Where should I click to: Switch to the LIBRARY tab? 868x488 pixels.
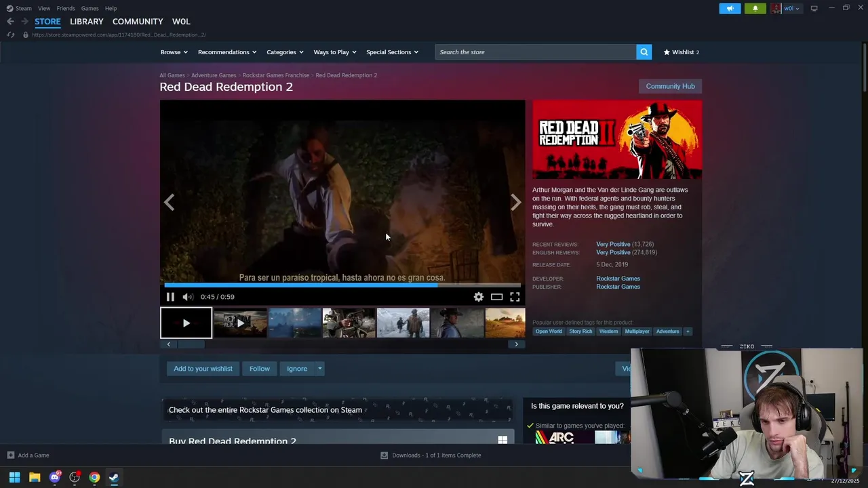point(87,22)
